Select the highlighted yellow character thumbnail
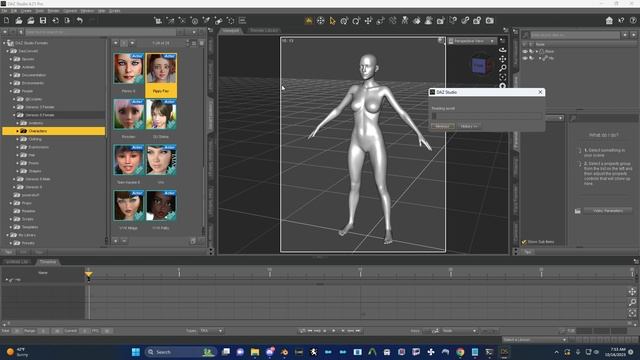The width and height of the screenshot is (640, 360). tap(161, 75)
